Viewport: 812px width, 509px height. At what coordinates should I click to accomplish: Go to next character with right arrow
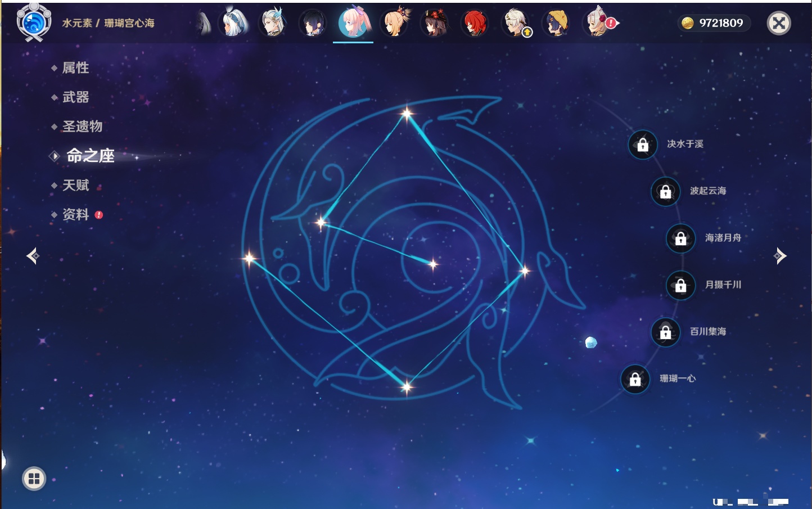(x=780, y=256)
